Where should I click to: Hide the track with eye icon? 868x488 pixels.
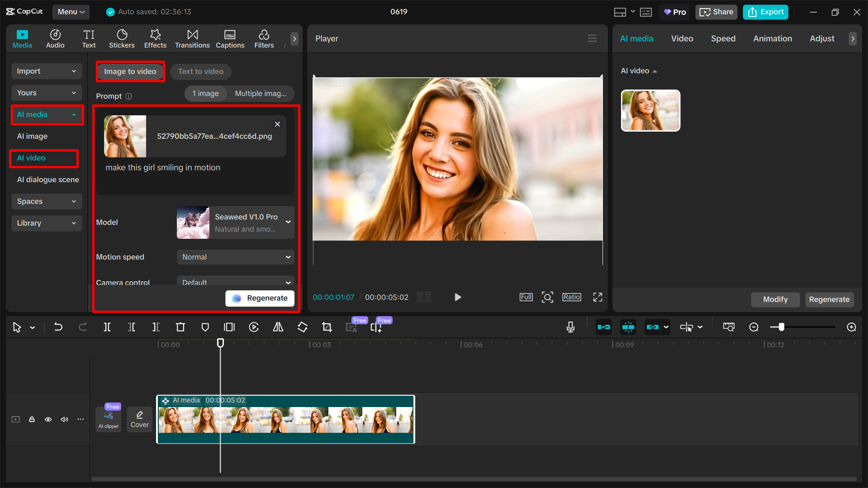pos(48,419)
